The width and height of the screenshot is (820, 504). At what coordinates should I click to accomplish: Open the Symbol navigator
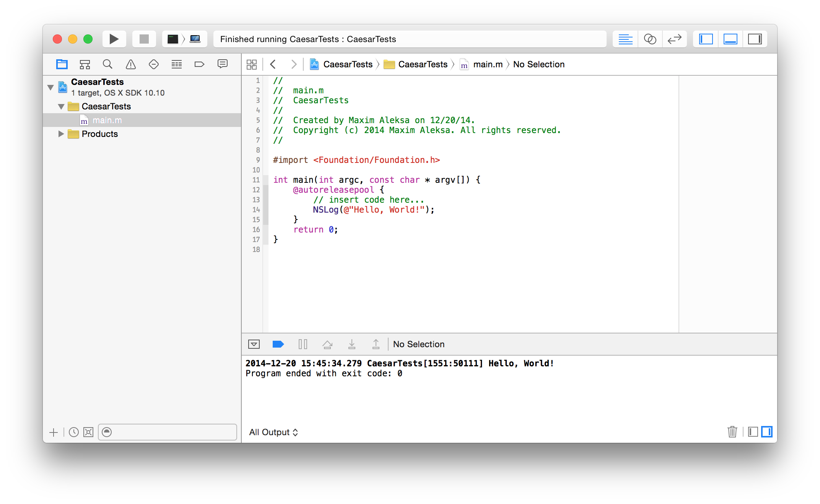tap(85, 64)
